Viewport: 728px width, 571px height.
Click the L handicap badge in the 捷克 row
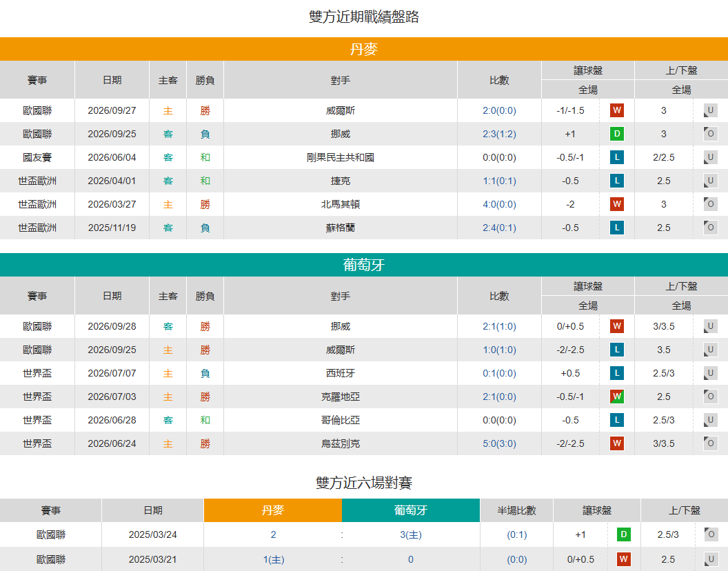pos(616,181)
